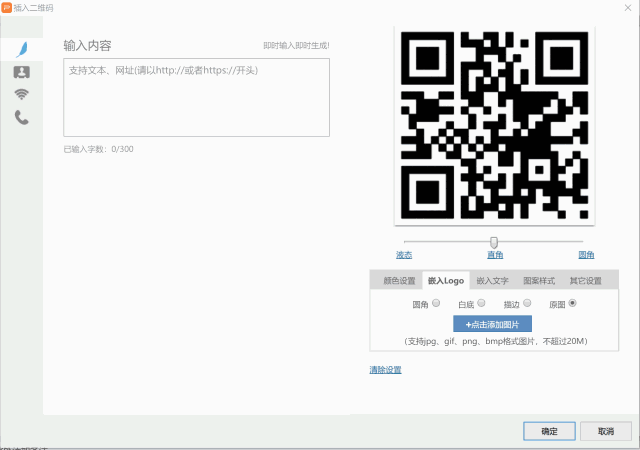
Task: Open the 图案样式 tab
Action: coord(539,281)
